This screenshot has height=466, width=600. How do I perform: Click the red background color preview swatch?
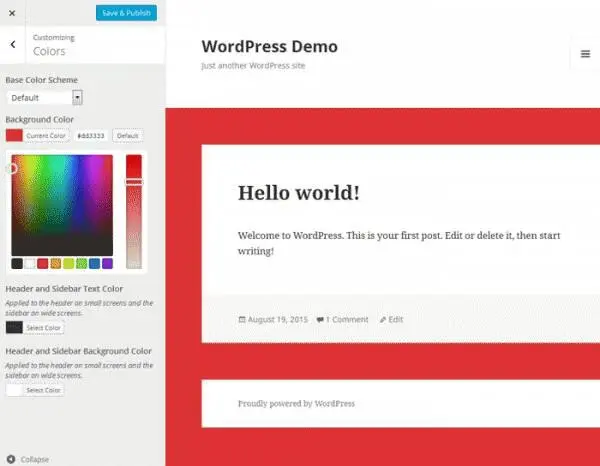(x=14, y=135)
